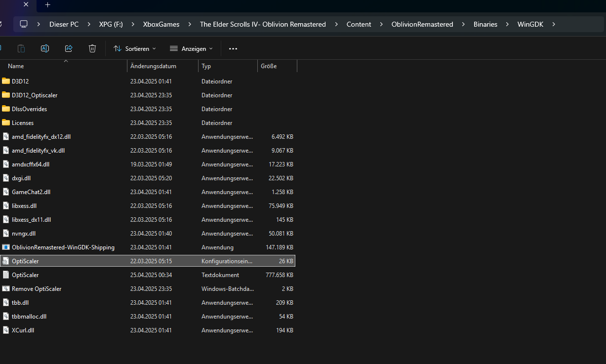Click the 777.658 KB size value
Screen dimensions: 606x364
point(279,275)
